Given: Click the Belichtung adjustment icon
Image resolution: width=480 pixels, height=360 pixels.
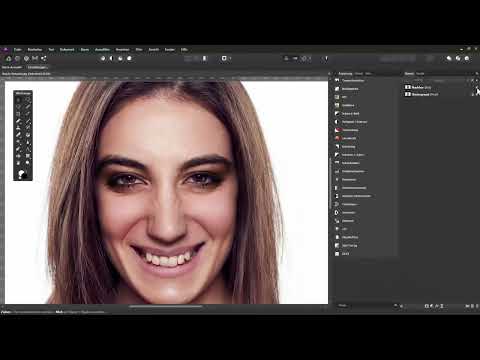Looking at the screenshot, I should click(x=337, y=147).
